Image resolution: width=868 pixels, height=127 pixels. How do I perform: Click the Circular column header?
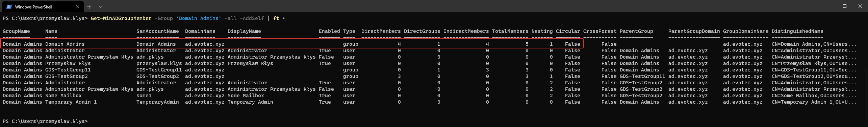click(568, 31)
